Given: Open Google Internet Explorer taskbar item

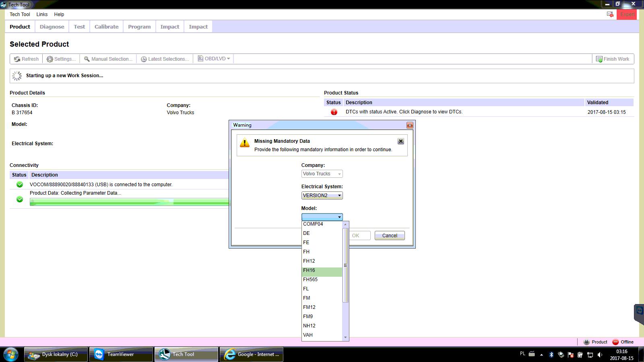Looking at the screenshot, I should pos(252,354).
